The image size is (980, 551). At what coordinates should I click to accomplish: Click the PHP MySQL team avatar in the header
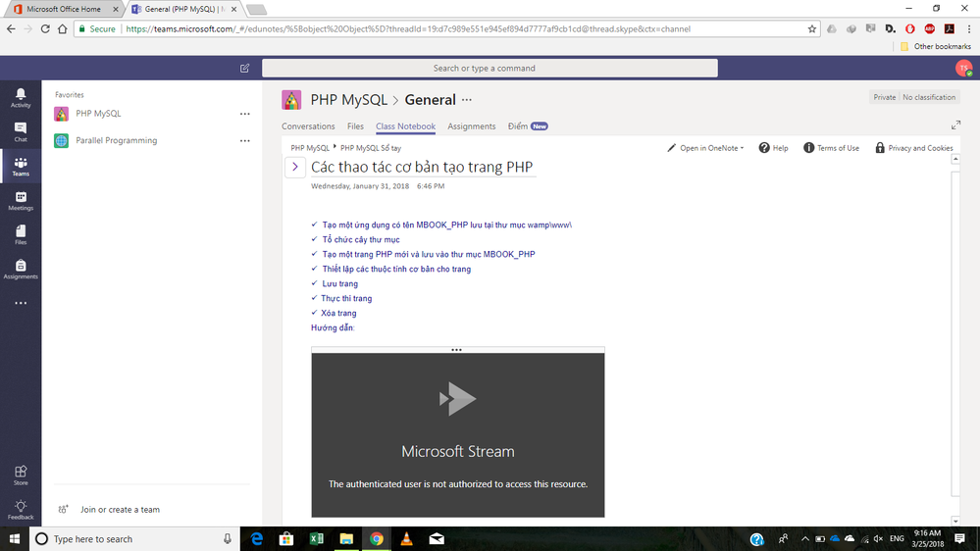[291, 100]
